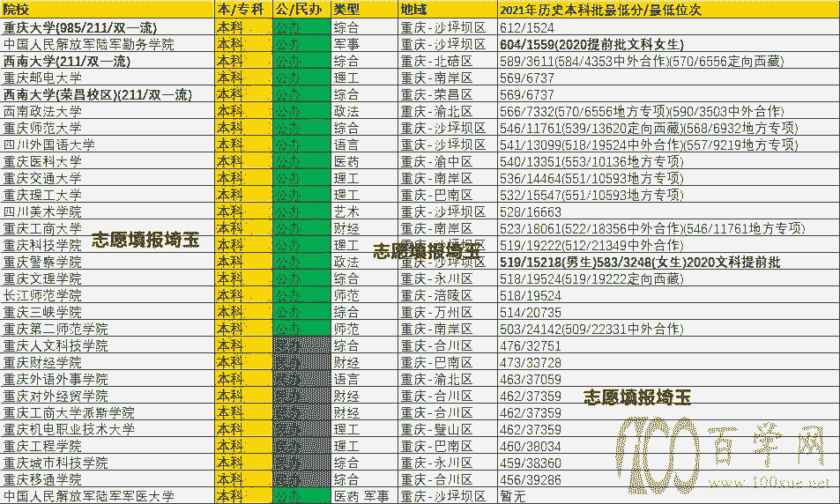840x504 pixels.
Task: Select cell 重庆师范大学
Action: pyautogui.click(x=108, y=128)
